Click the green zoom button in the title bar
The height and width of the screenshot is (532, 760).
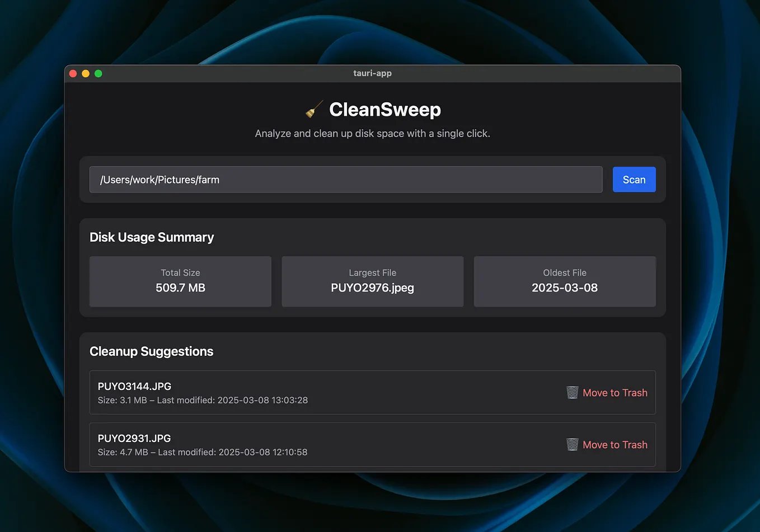pyautogui.click(x=98, y=73)
